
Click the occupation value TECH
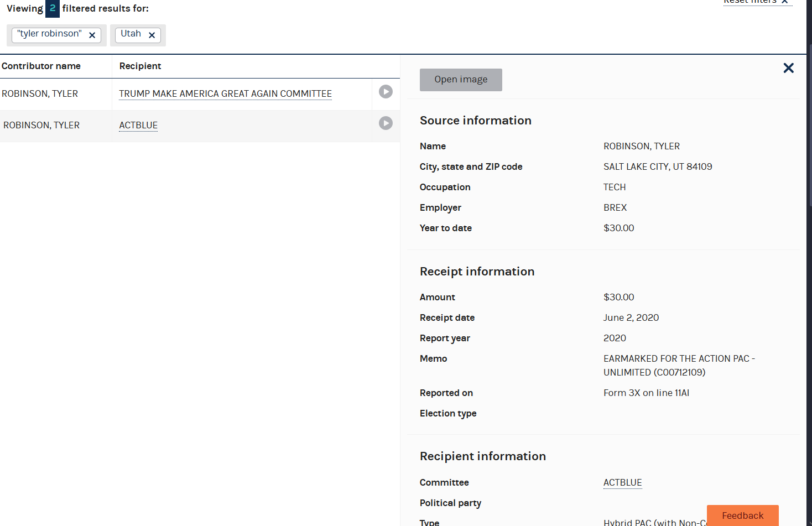615,188
